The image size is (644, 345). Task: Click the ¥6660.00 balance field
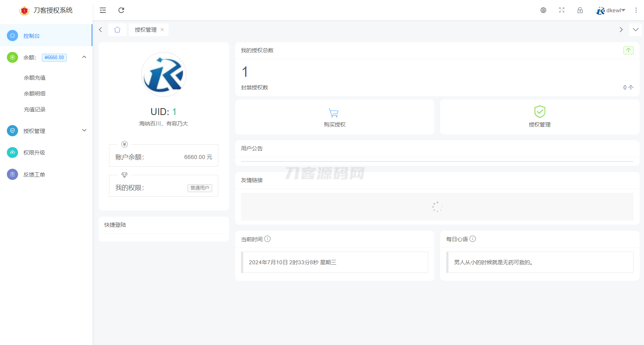[54, 57]
